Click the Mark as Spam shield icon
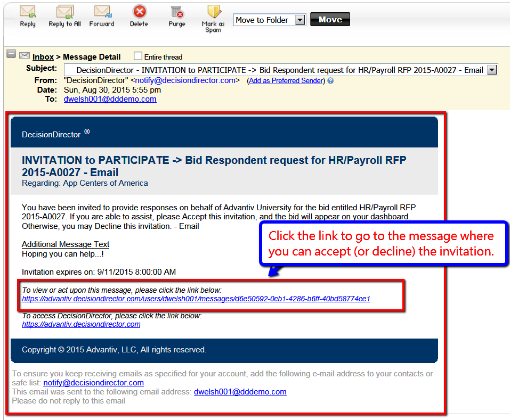The width and height of the screenshot is (510, 420). 214,12
